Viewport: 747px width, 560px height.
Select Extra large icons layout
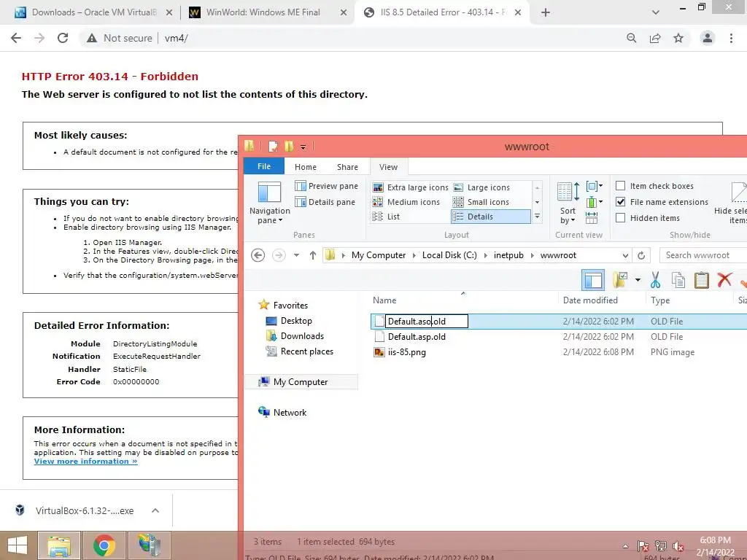(410, 187)
